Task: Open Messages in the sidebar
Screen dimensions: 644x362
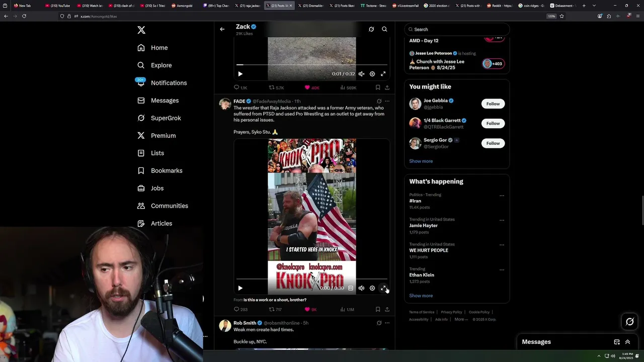Action: point(158,101)
